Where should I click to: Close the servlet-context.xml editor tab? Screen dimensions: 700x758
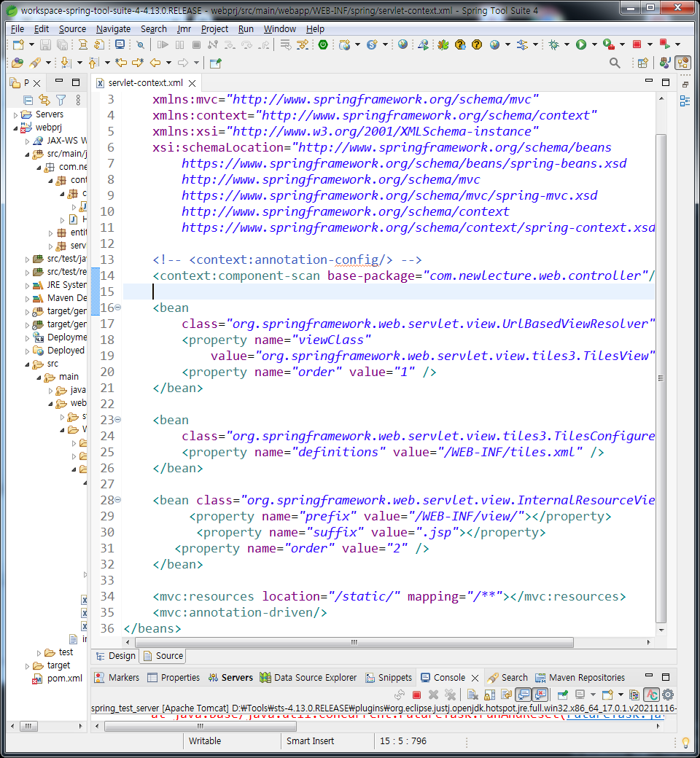(192, 83)
